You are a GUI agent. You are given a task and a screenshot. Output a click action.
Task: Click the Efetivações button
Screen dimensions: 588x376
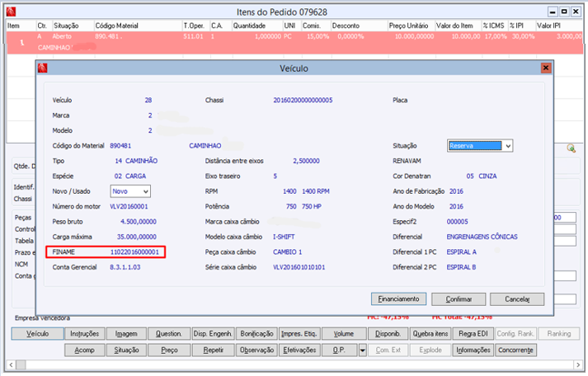click(299, 350)
